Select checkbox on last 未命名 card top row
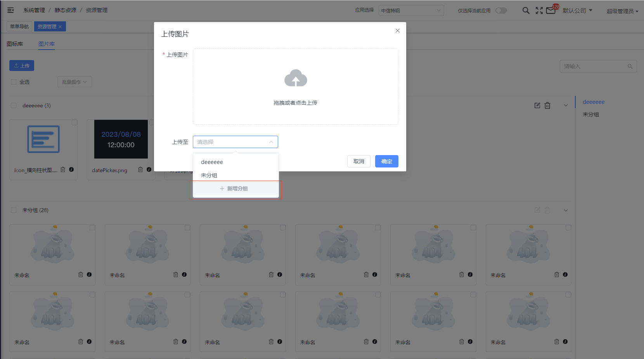Viewport: 644px width, 359px height. point(568,228)
